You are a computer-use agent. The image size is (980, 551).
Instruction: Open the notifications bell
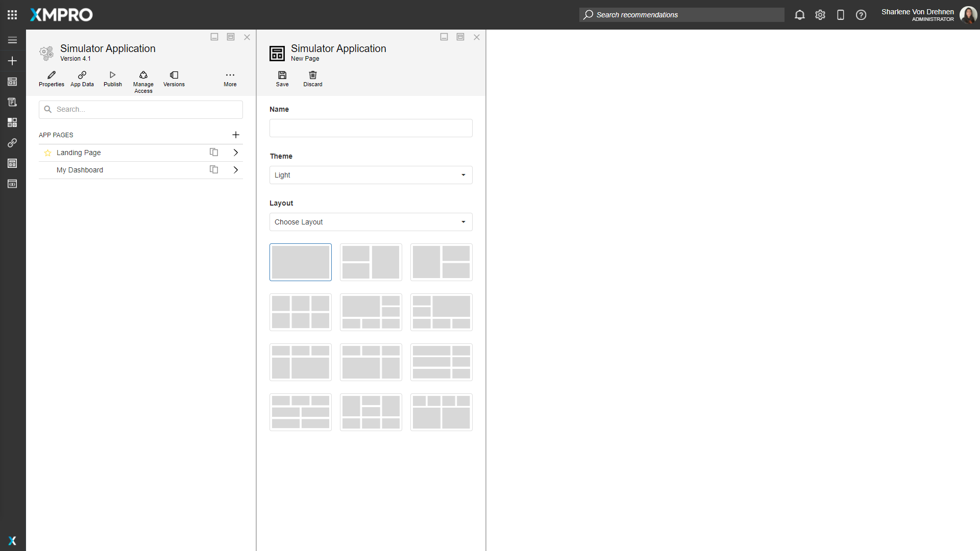click(799, 15)
